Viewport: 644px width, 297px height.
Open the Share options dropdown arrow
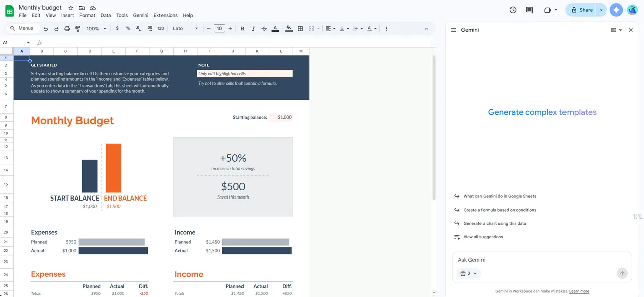(x=601, y=10)
